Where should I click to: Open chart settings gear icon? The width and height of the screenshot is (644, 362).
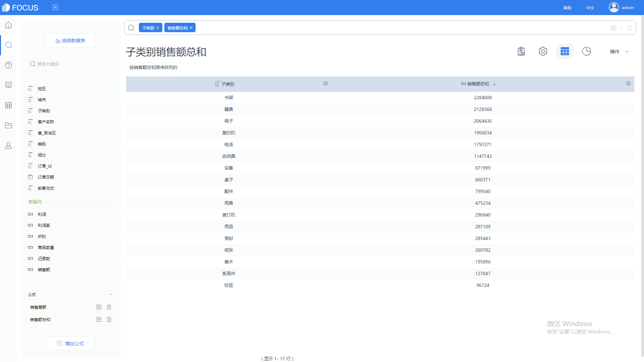click(x=543, y=51)
